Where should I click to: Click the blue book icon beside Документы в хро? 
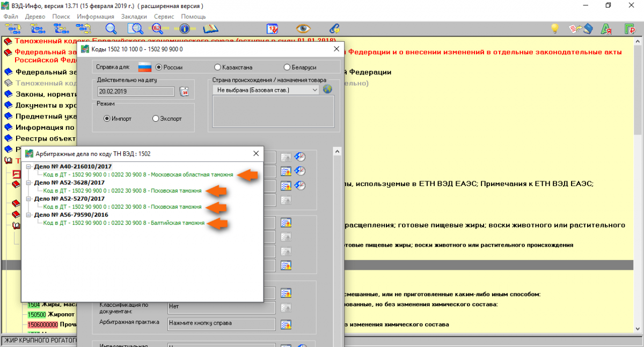point(8,106)
